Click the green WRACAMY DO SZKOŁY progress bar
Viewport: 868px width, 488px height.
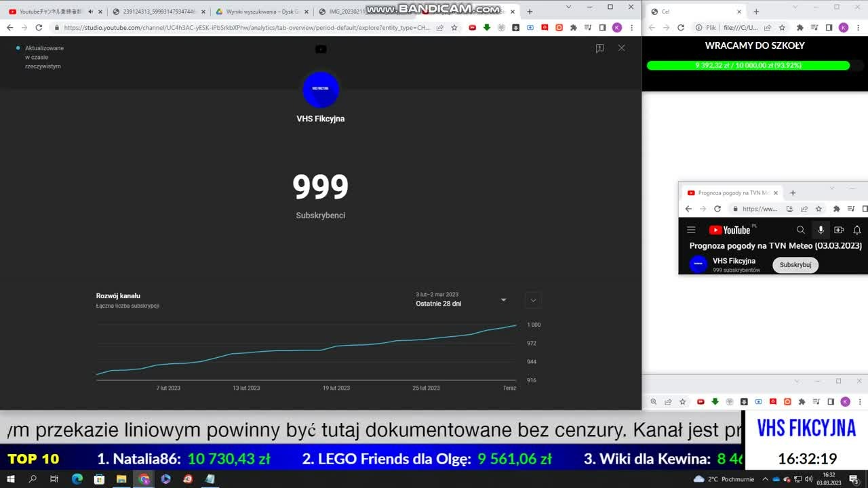[748, 66]
